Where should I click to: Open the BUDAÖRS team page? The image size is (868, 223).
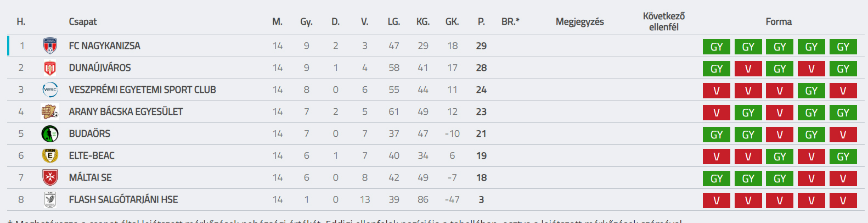click(89, 134)
